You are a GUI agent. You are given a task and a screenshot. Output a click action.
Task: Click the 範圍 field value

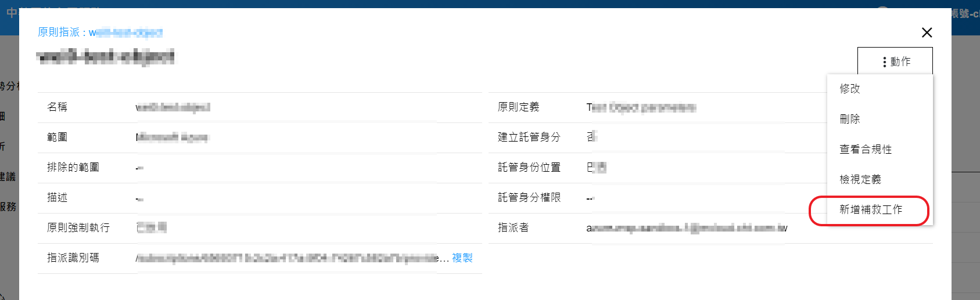point(172,138)
